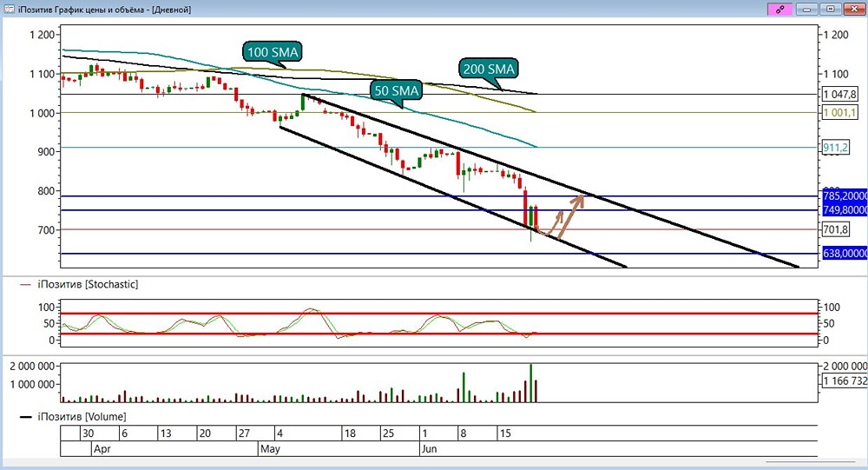Select the 50 SMA callout label
The height and width of the screenshot is (470, 868).
click(x=397, y=90)
